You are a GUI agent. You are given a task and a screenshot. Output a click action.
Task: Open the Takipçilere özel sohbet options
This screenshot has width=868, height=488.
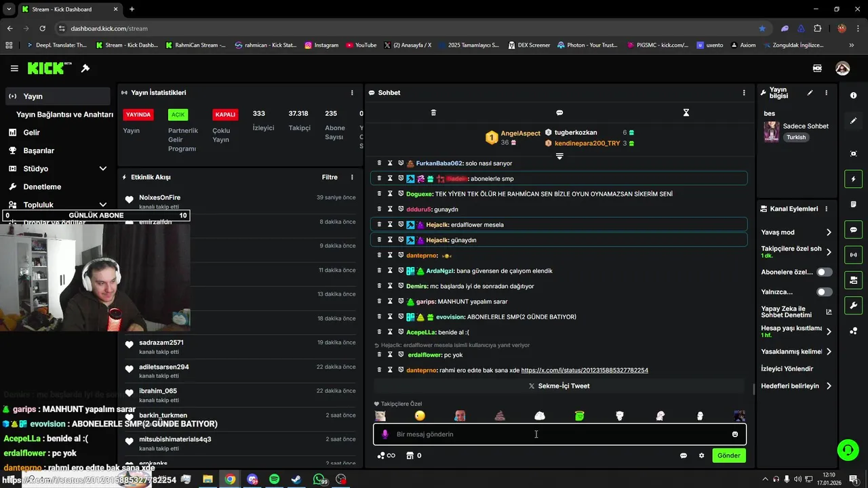tap(796, 252)
